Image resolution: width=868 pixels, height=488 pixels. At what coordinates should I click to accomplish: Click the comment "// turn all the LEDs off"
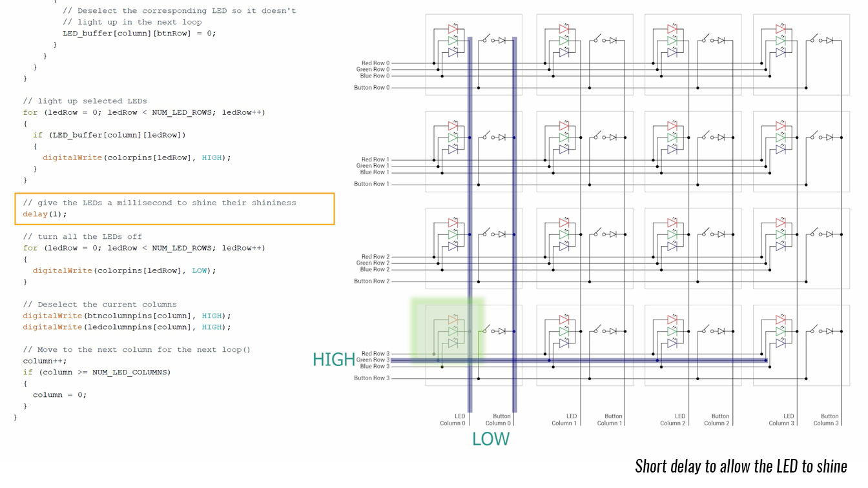83,237
